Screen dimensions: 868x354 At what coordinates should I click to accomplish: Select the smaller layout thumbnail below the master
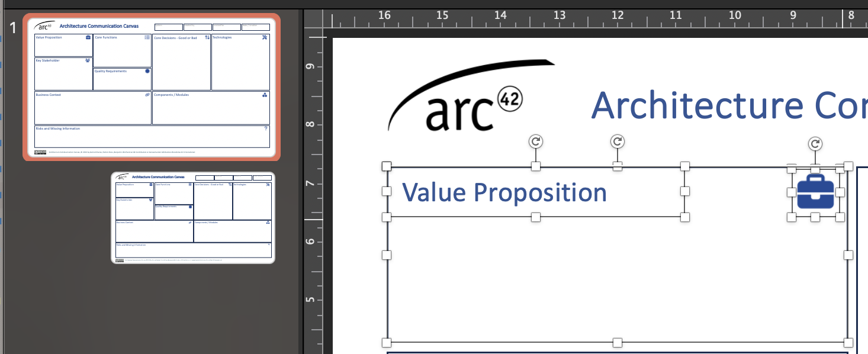tap(193, 218)
